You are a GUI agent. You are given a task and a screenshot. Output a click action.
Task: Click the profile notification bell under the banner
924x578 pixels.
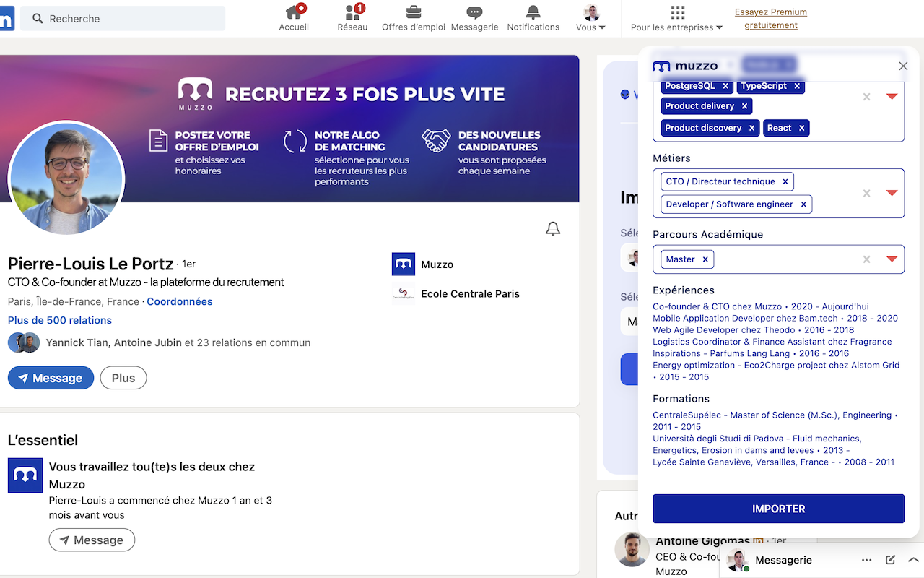553,229
